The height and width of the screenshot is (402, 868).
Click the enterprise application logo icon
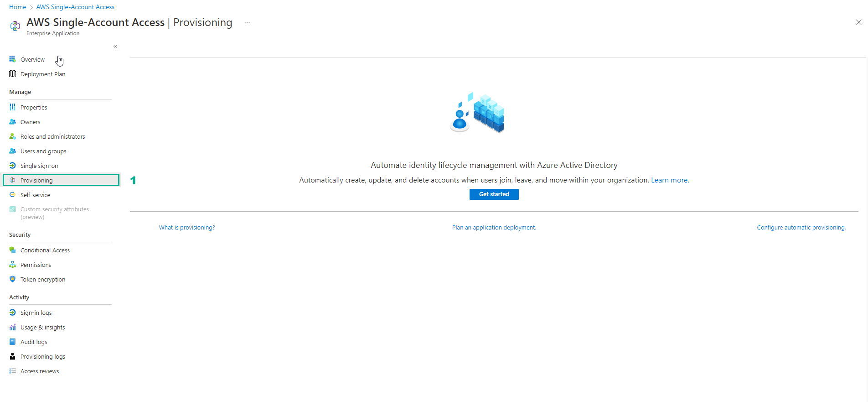pyautogui.click(x=15, y=26)
